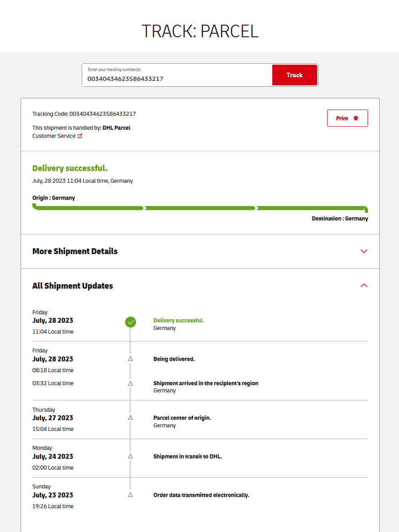
Task: Click the green 'Delivery successful.' status in timeline
Action: tap(178, 321)
